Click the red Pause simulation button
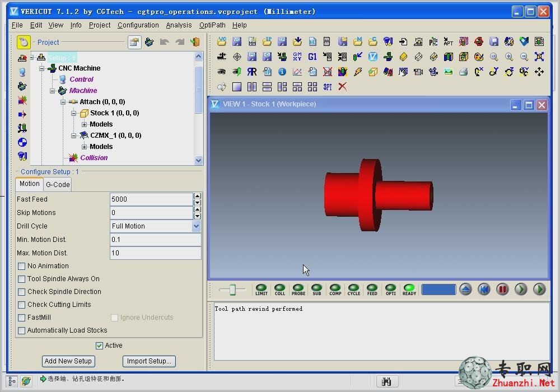This screenshot has width=560, height=392. (502, 289)
